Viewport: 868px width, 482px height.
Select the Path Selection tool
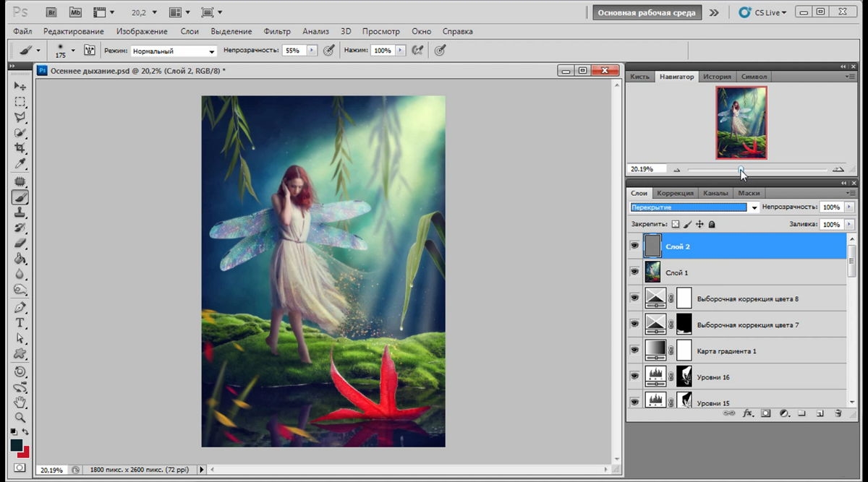click(20, 338)
